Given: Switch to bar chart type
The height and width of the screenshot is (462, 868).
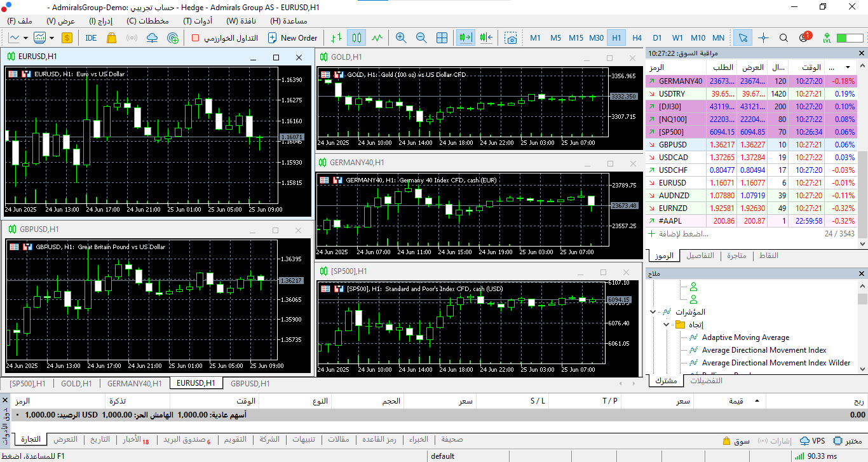Looking at the screenshot, I should tap(337, 38).
